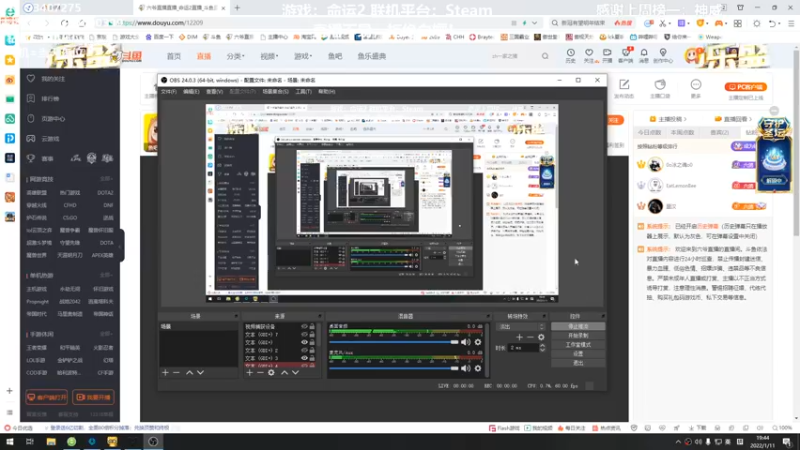Click the transition duration field showing 2 ms

pyautogui.click(x=523, y=348)
